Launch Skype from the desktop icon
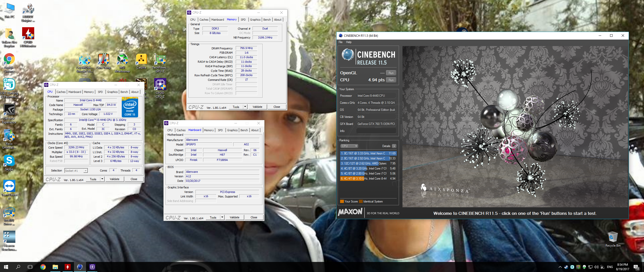Screen dimensions: 644x272 click(9, 163)
